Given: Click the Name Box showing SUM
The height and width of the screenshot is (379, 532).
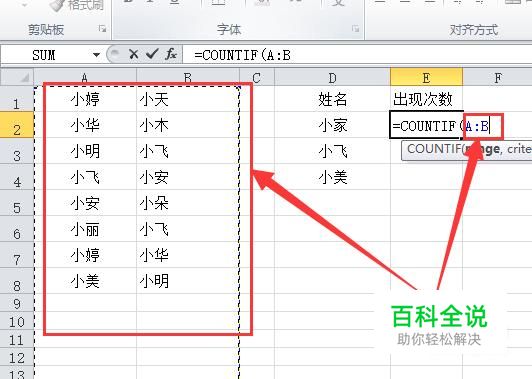Looking at the screenshot, I should [48, 55].
